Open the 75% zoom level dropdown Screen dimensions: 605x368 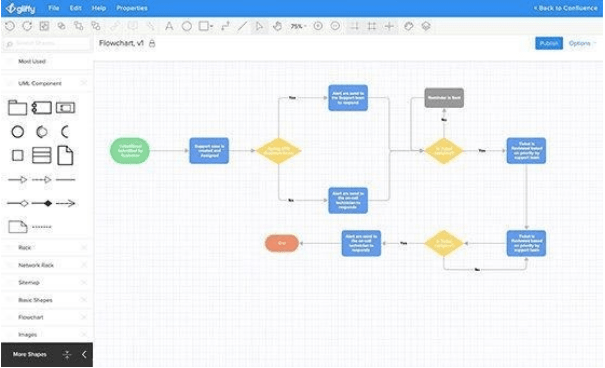[298, 26]
